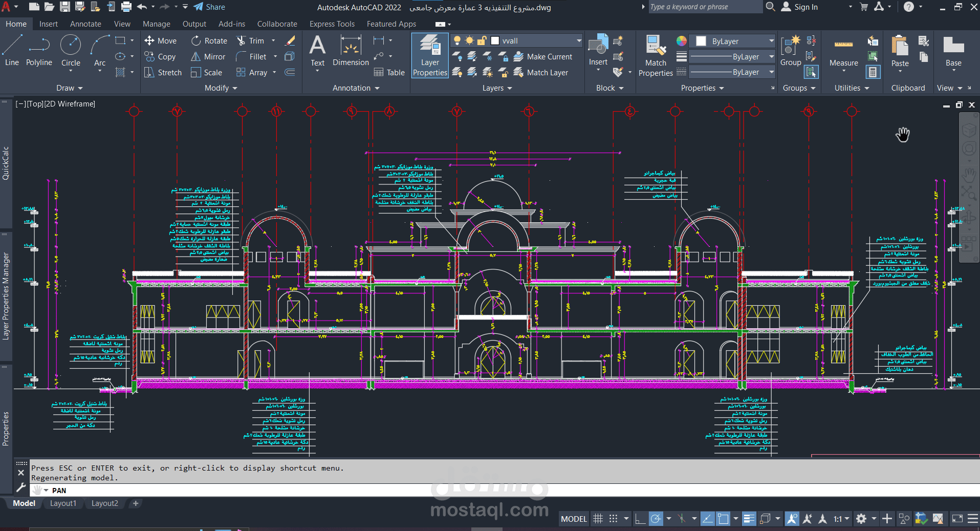
Task: Expand the Modify panel
Action: [221, 88]
